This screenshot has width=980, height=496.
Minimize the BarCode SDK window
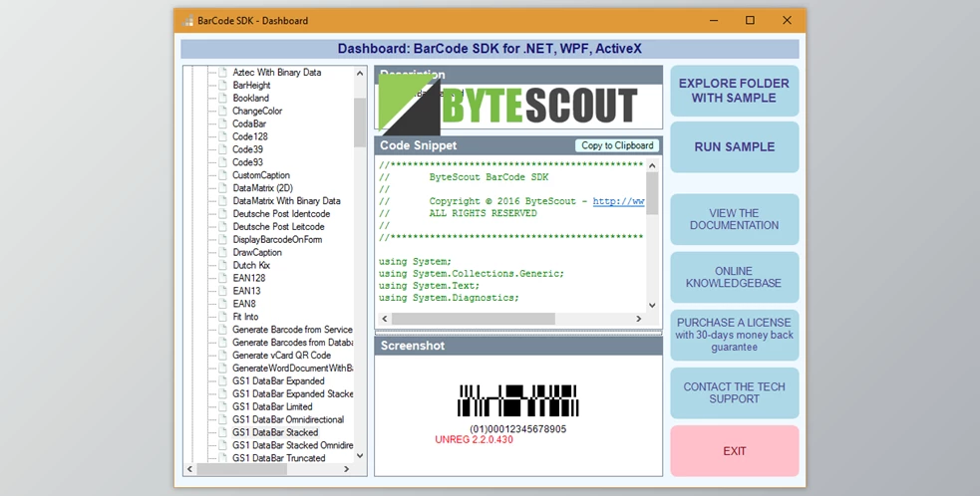tap(714, 21)
